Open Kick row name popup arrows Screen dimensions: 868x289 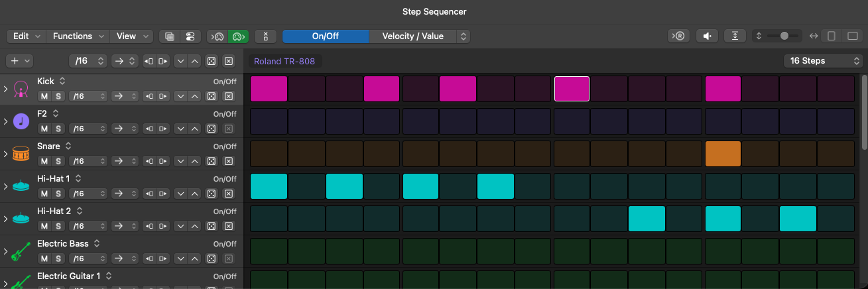coord(62,81)
